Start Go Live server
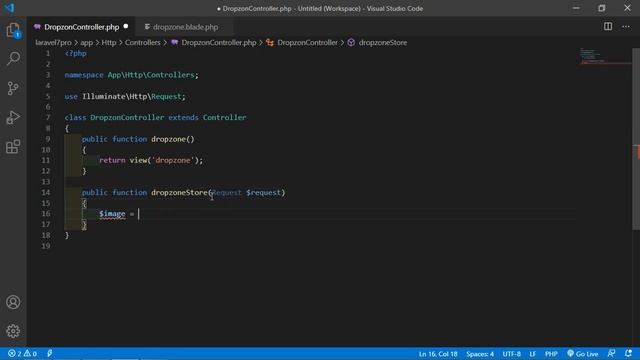Image resolution: width=640 pixels, height=360 pixels. 582,353
